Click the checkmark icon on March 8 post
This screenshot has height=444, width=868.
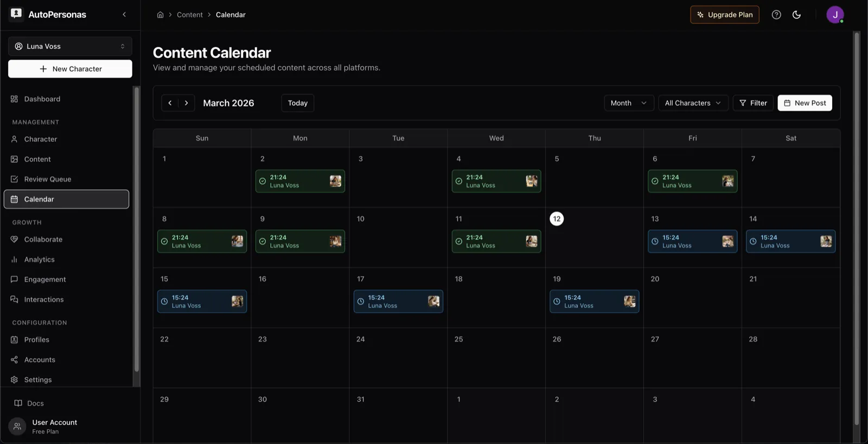(164, 241)
